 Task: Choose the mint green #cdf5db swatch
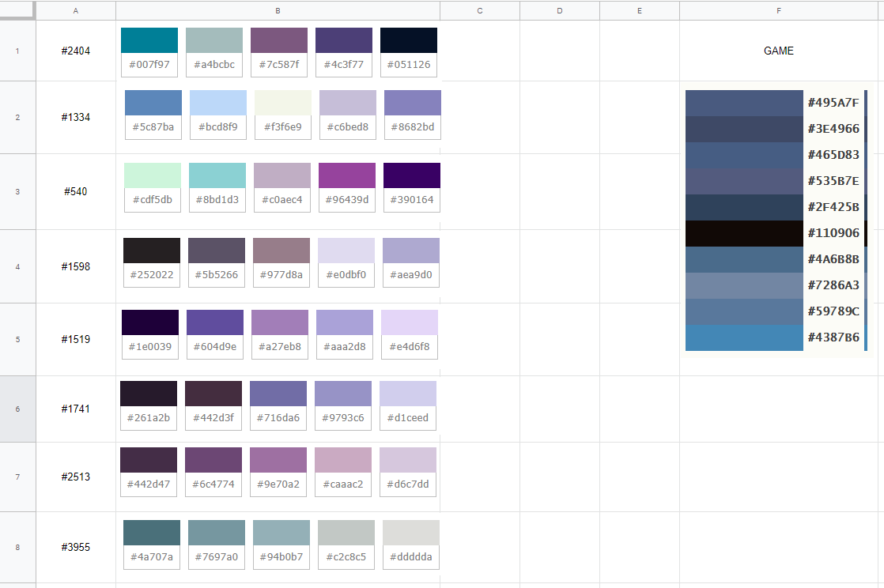click(x=153, y=175)
